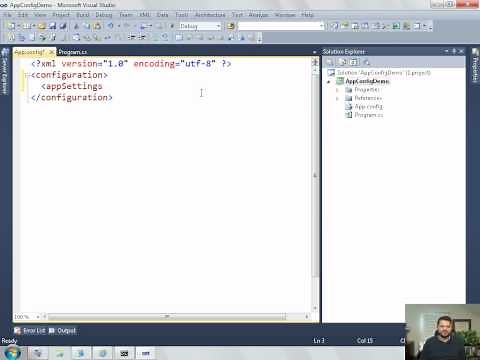This screenshot has height=360, width=480.
Task: Open the Error List tab
Action: [30, 331]
